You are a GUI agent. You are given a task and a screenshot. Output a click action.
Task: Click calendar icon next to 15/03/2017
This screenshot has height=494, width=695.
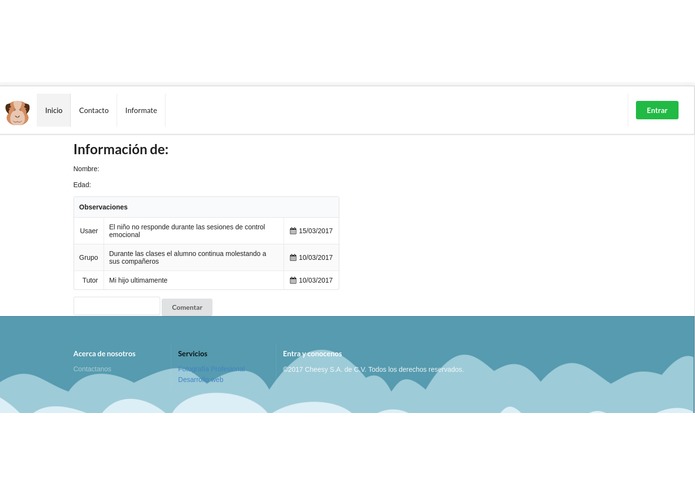(293, 231)
